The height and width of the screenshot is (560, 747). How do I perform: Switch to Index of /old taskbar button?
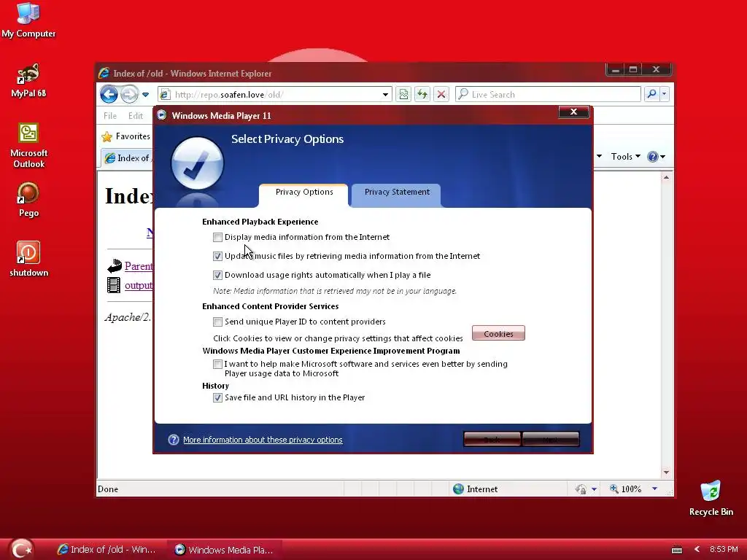click(x=107, y=550)
